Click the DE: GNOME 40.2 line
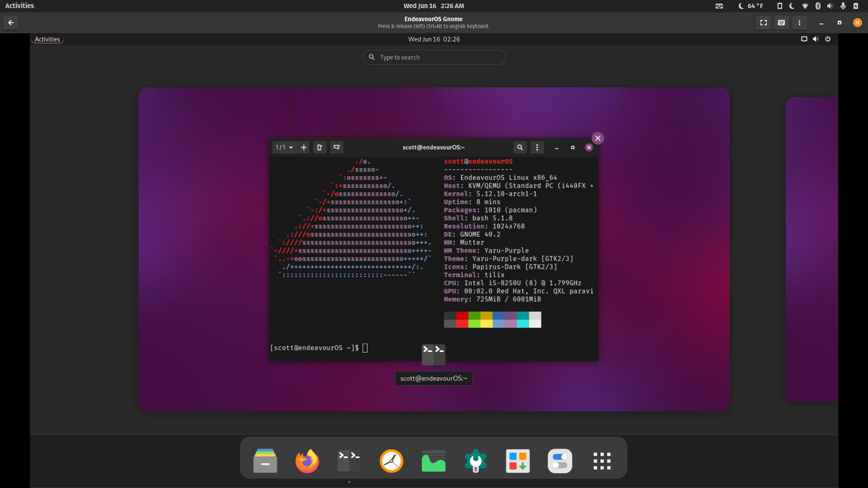 [472, 235]
